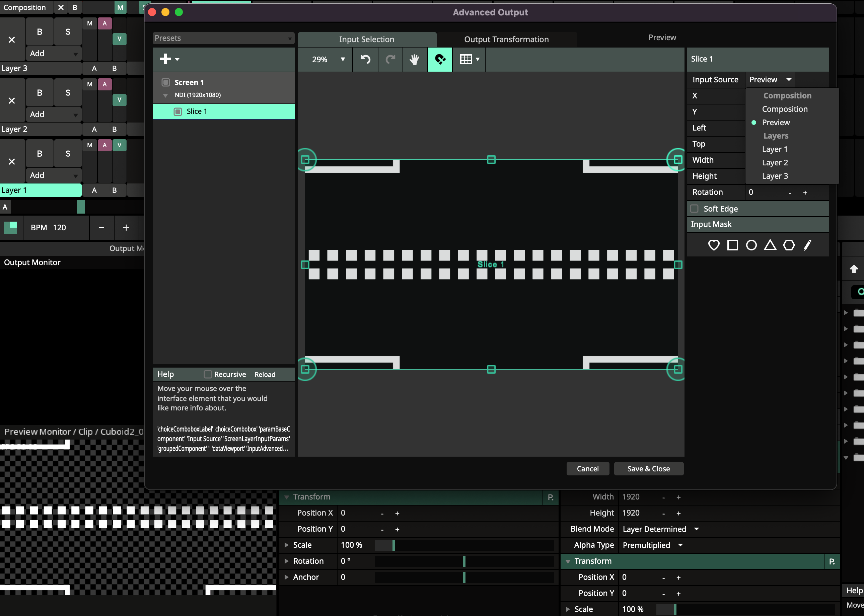Viewport: 864px width, 616px height.
Task: Switch to the Output Transformation tab
Action: pos(506,40)
